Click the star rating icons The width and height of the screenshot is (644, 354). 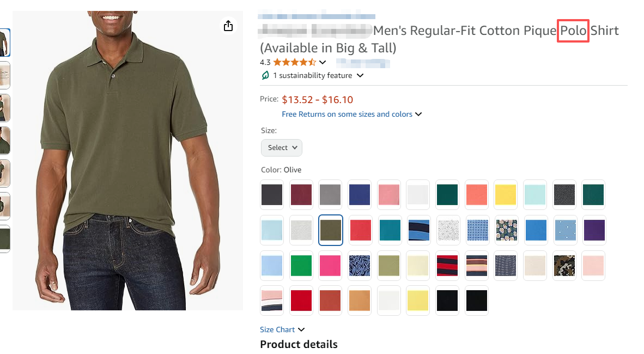click(x=294, y=62)
